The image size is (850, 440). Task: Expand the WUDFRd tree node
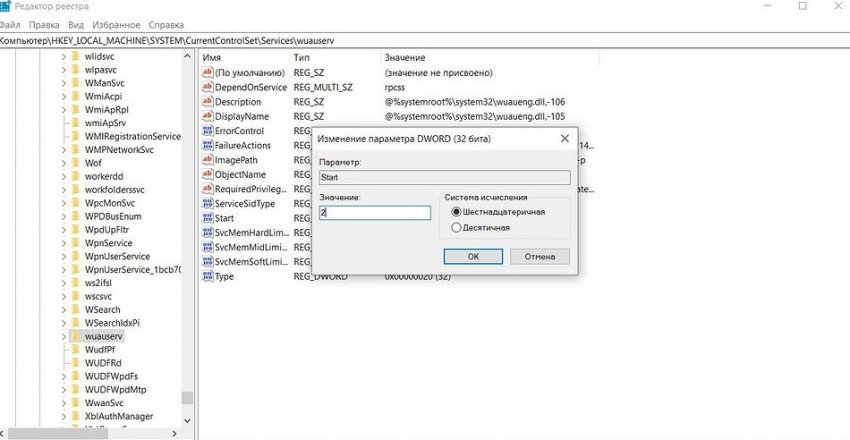[x=63, y=363]
